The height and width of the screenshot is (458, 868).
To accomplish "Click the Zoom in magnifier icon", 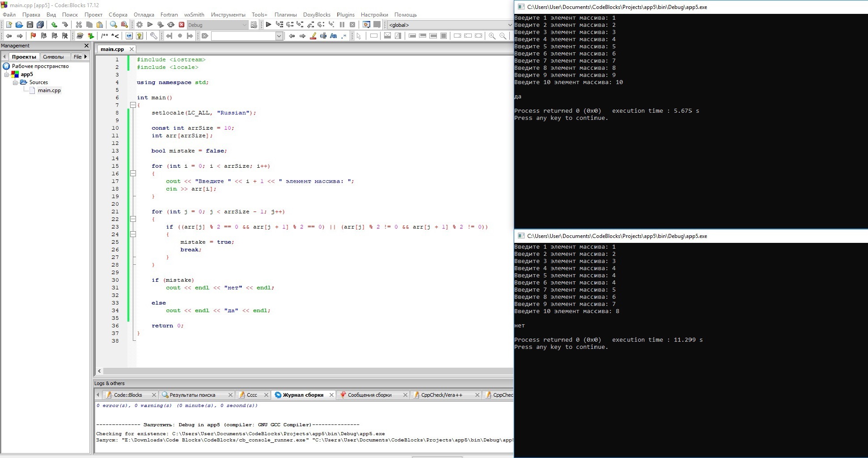I will point(492,36).
